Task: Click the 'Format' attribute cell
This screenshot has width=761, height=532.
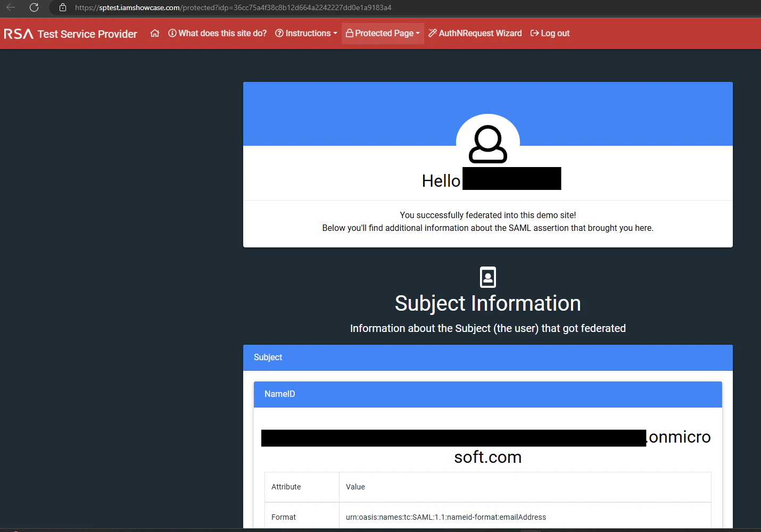Action: pos(302,517)
